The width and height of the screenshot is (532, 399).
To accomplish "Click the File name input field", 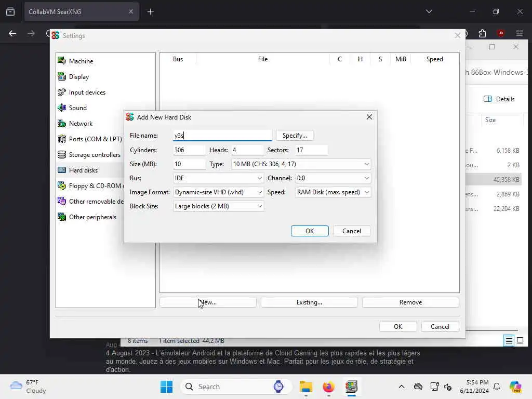I will 222,136.
